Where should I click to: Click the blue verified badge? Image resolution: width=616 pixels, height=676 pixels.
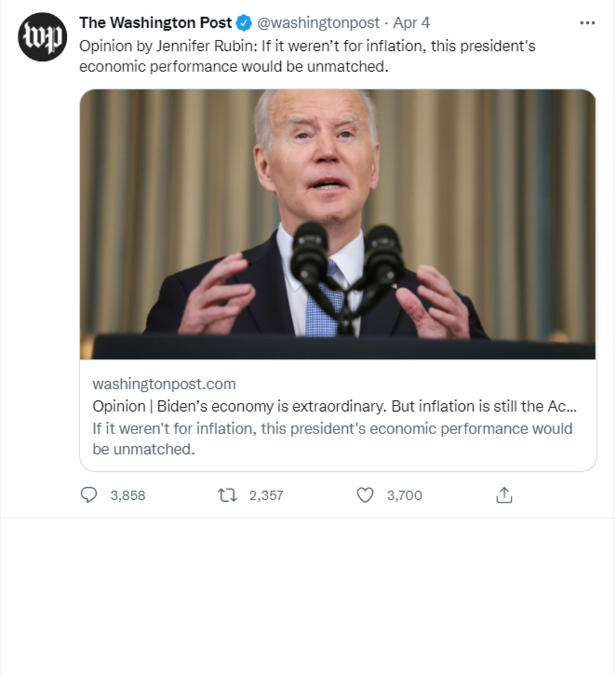click(x=244, y=23)
